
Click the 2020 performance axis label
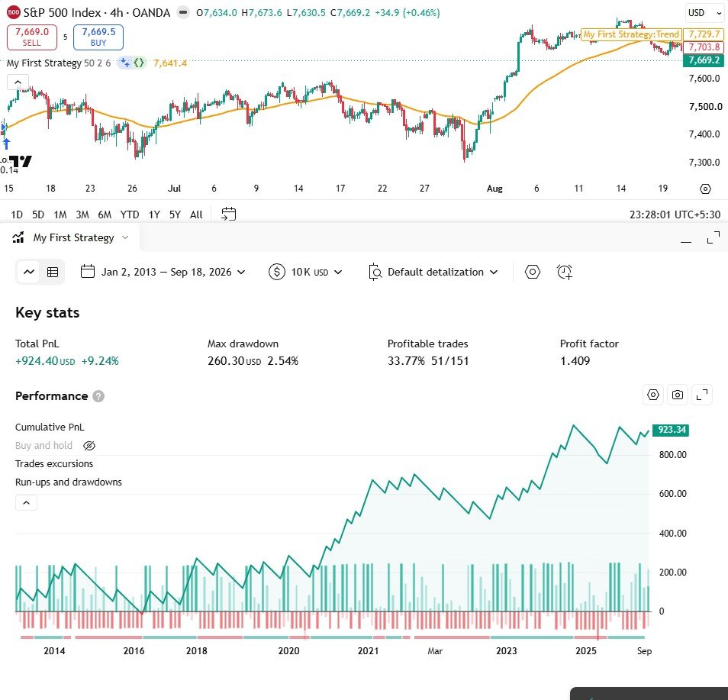[x=288, y=650]
